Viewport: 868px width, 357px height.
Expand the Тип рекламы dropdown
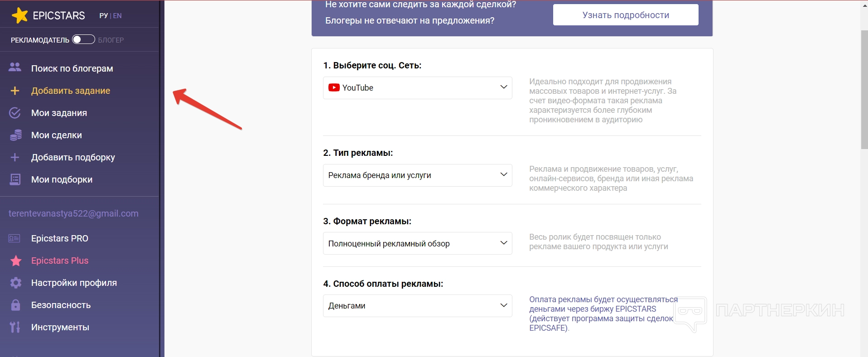[x=417, y=175]
